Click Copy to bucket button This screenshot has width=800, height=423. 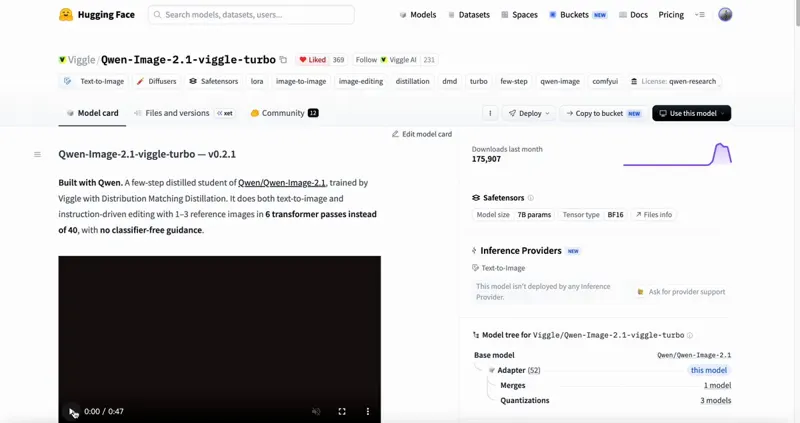(x=604, y=113)
